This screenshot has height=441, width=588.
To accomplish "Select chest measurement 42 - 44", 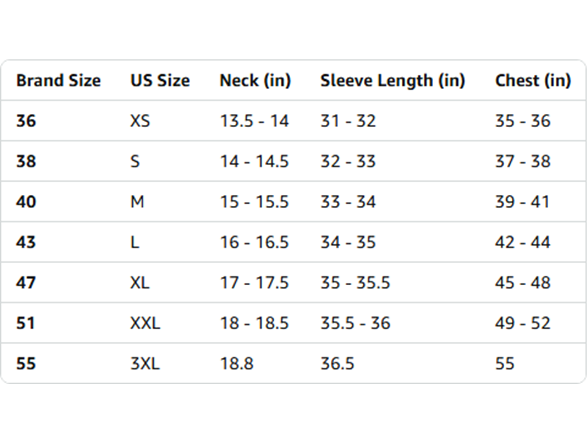I will [523, 242].
